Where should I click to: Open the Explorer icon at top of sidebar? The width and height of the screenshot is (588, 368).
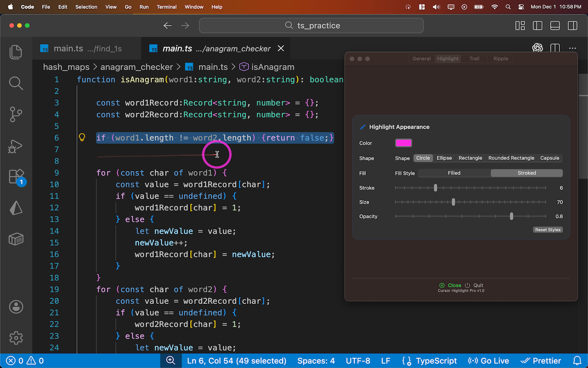(x=16, y=52)
